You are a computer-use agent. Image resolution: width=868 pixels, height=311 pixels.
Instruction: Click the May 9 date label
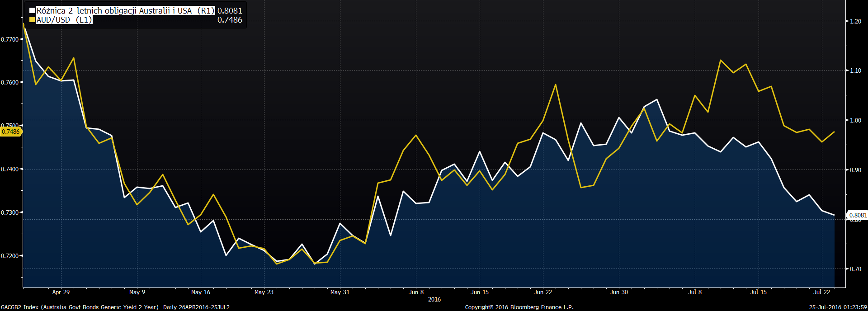(137, 292)
